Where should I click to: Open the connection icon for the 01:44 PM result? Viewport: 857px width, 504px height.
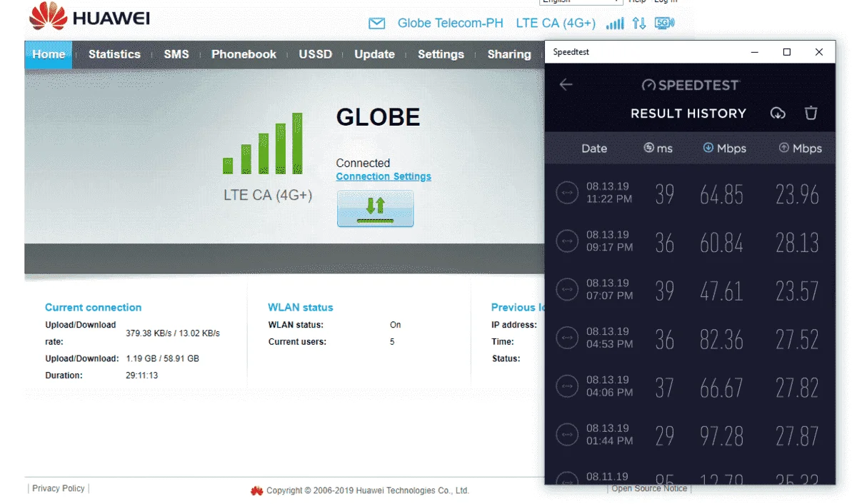coord(567,434)
